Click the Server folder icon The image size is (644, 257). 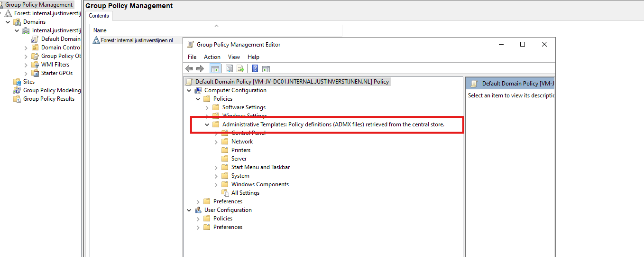point(225,159)
